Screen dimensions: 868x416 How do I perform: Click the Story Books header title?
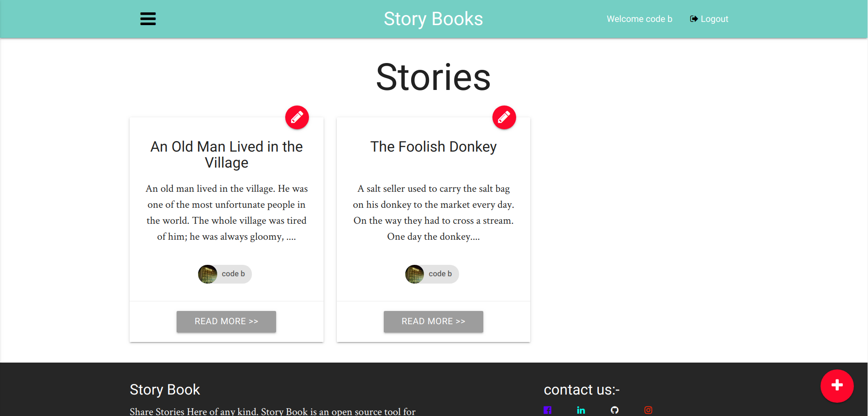click(x=433, y=19)
